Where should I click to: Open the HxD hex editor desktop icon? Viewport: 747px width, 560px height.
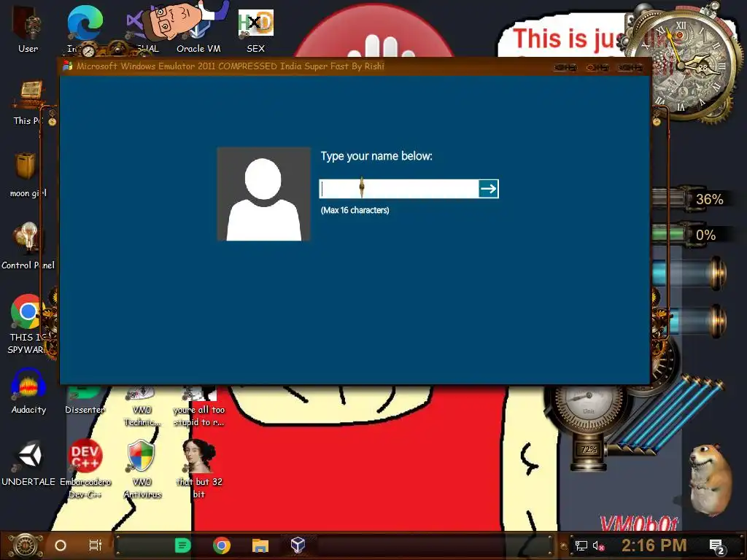(256, 29)
